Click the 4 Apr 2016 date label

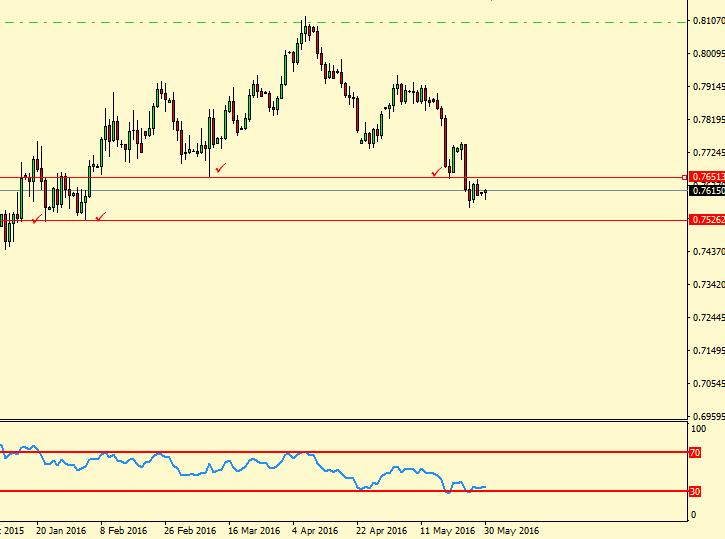(315, 530)
